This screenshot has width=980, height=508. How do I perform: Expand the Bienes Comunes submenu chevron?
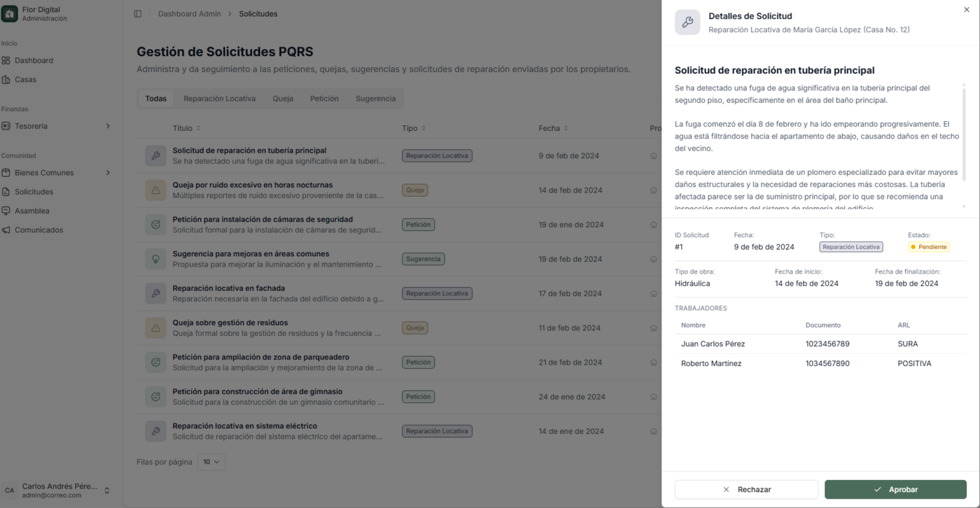(108, 173)
